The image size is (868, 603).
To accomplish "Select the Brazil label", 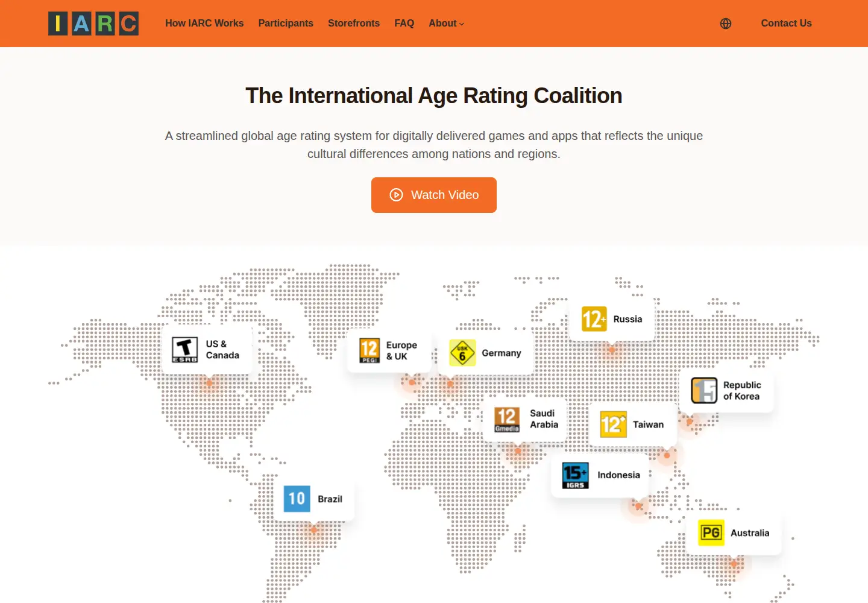I will click(x=330, y=499).
